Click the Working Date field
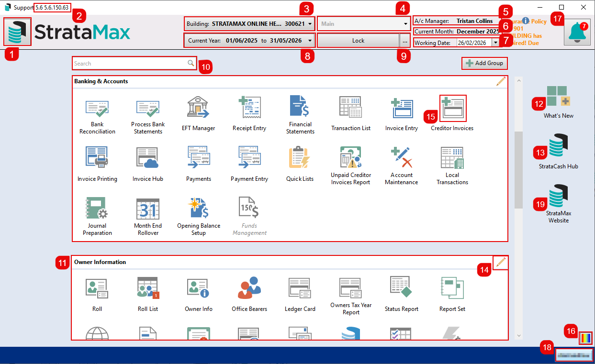Screen dimensions: 595x364 474,43
